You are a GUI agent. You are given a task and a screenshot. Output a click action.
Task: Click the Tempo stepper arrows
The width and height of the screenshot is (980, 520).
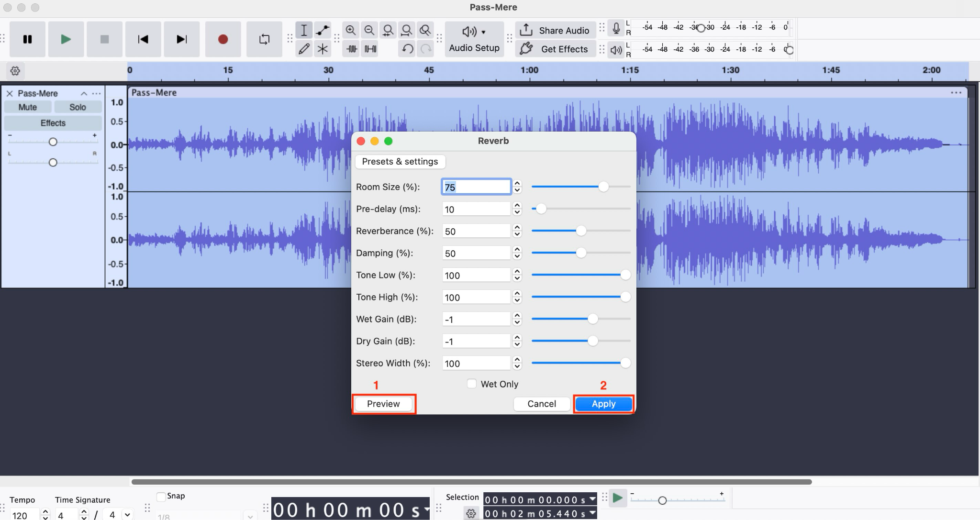pyautogui.click(x=45, y=515)
